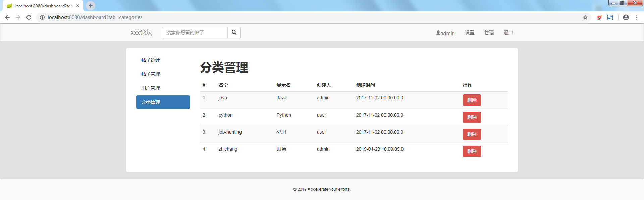Click in the post search field
Screen dimensions: 644x200
pos(195,32)
